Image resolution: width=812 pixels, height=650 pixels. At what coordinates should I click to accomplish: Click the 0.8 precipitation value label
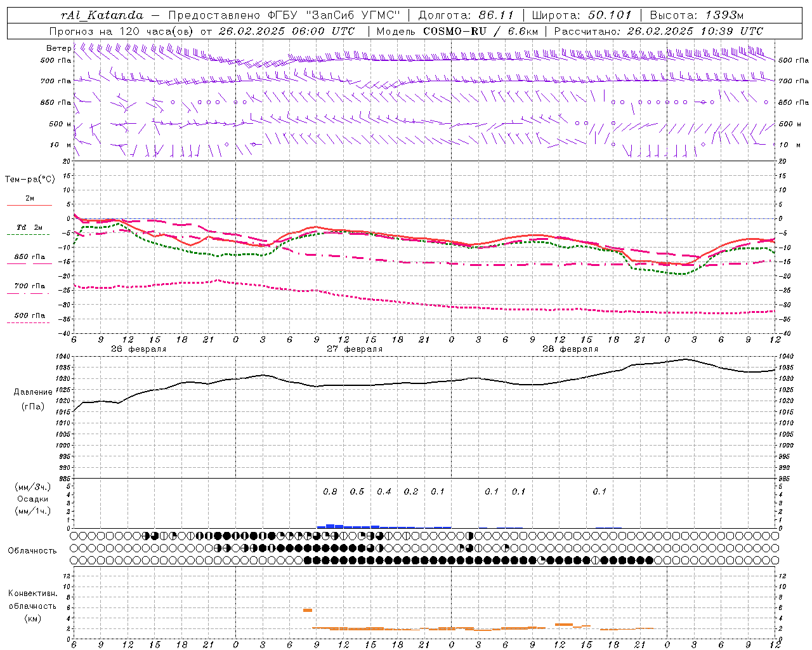tap(330, 491)
